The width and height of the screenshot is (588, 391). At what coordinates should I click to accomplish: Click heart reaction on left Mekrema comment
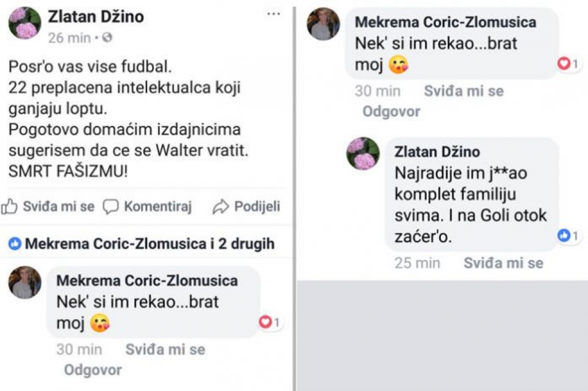click(265, 322)
